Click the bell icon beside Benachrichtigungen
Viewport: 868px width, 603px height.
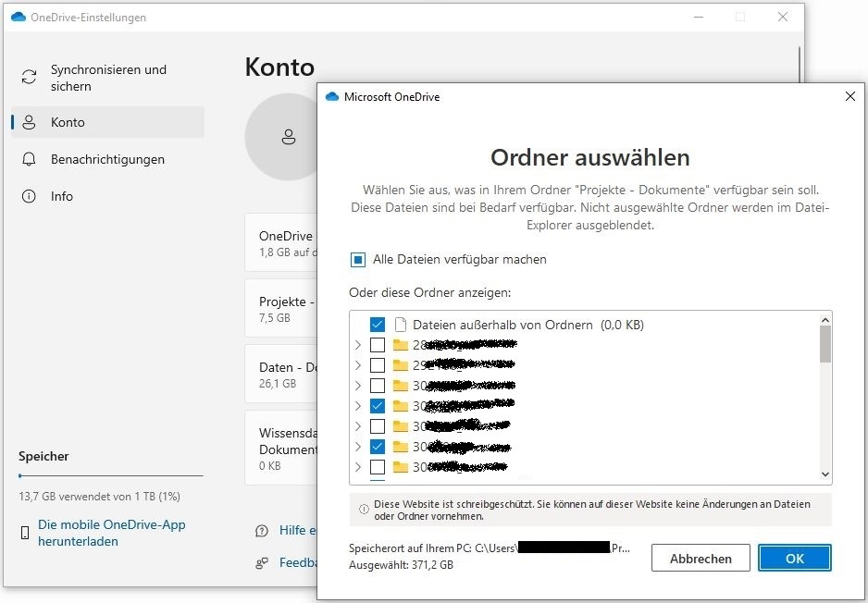[29, 159]
